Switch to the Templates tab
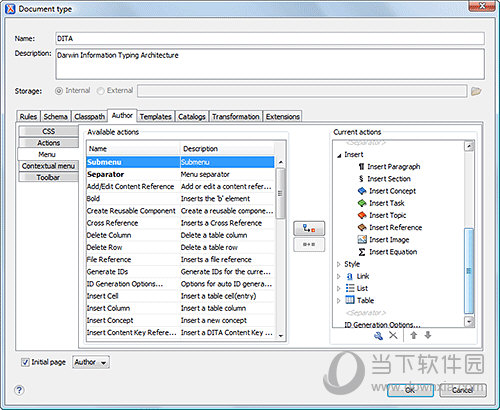Viewport: 500px width, 410px height. point(156,117)
